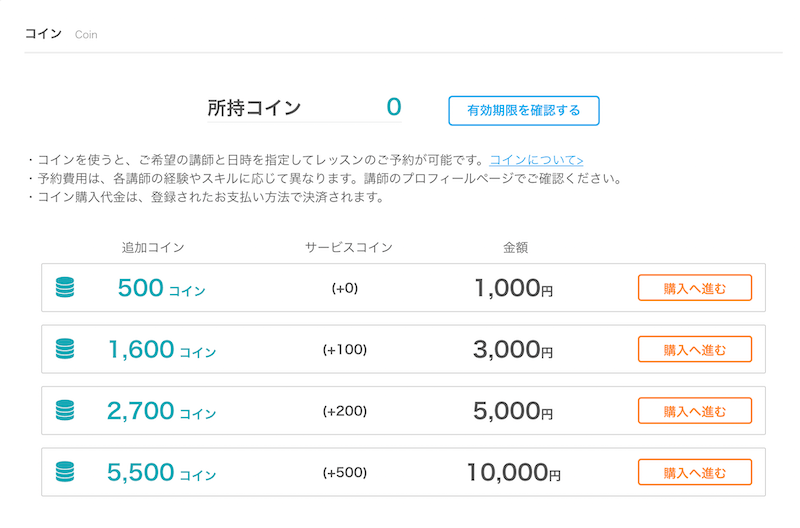Select the 1,600 コイン amount text

(162, 350)
